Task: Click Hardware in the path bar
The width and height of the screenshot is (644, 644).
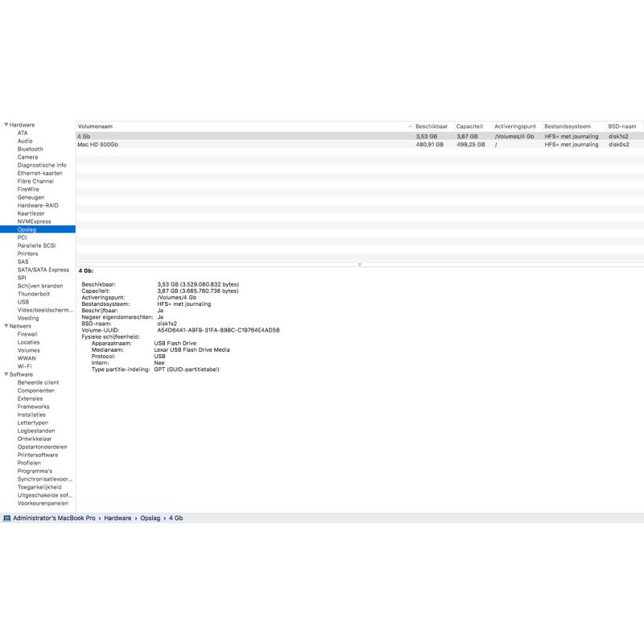Action: pyautogui.click(x=118, y=518)
